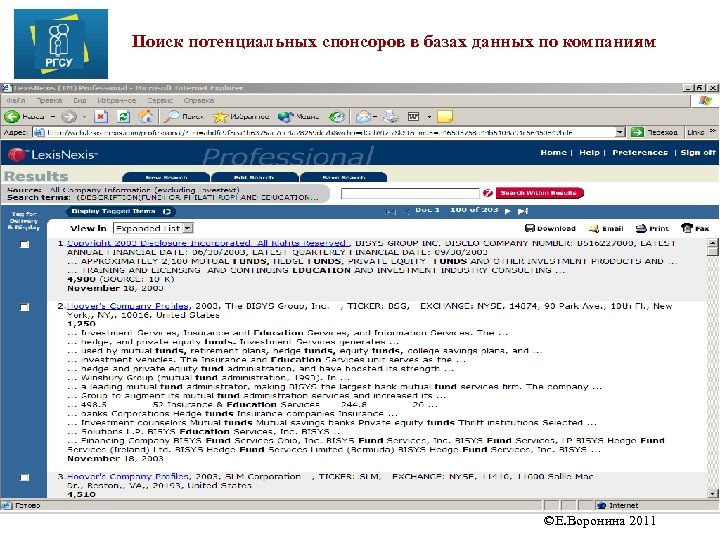
Task: Click the printer icon in browser toolbar
Action: tap(391, 117)
